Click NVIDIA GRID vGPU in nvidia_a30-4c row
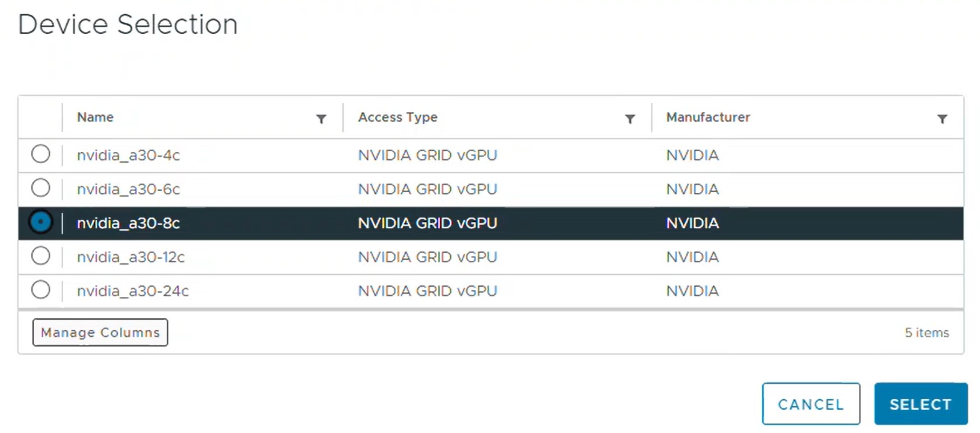 [x=427, y=156]
